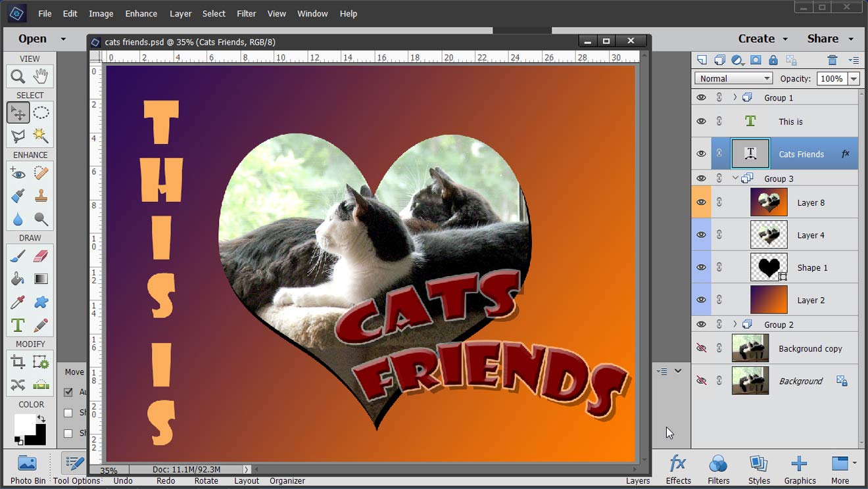868x489 pixels.
Task: Open the Effects panel
Action: click(678, 469)
